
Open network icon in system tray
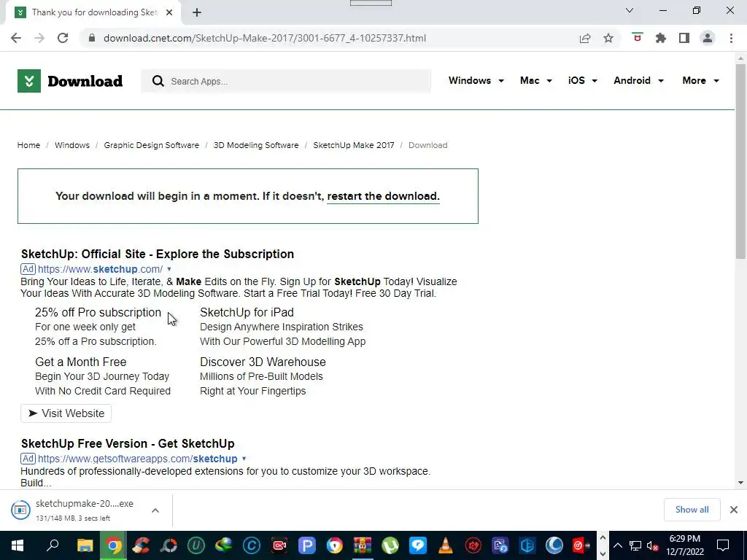click(x=635, y=545)
